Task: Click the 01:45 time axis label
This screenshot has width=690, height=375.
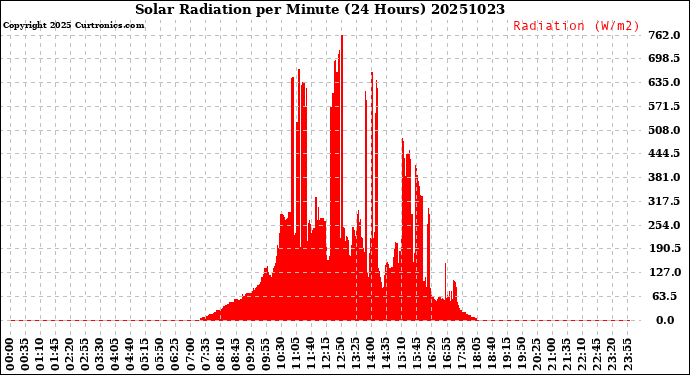Action: click(x=55, y=355)
